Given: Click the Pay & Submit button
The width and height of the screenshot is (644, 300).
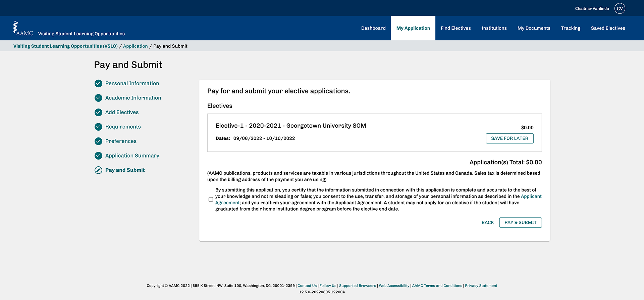Looking at the screenshot, I should point(521,222).
